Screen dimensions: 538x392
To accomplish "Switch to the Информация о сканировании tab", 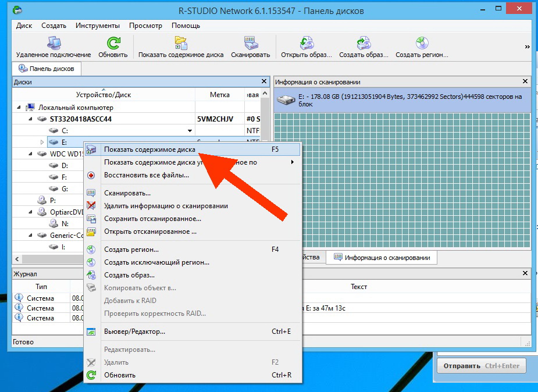I will pos(383,257).
